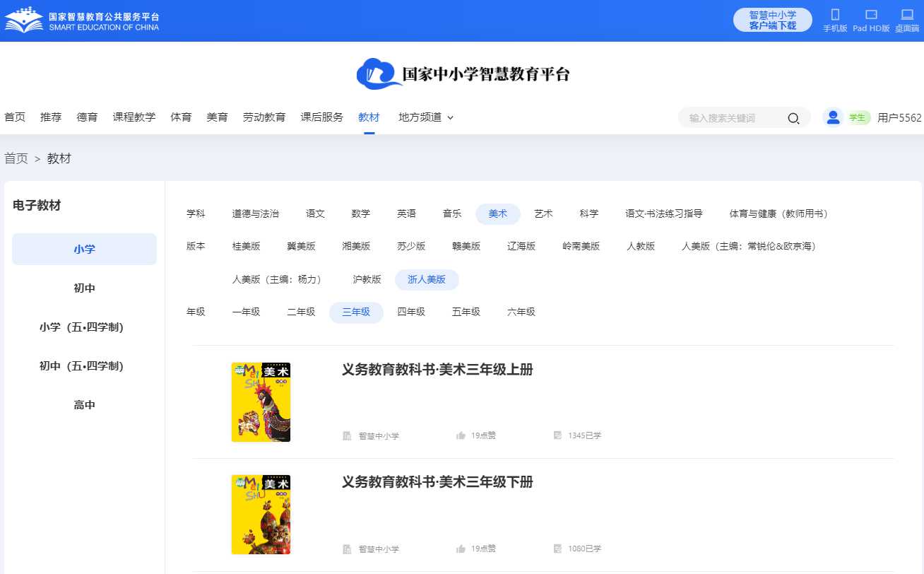Click thumbs-up icon for 三年级下册

pyautogui.click(x=461, y=549)
